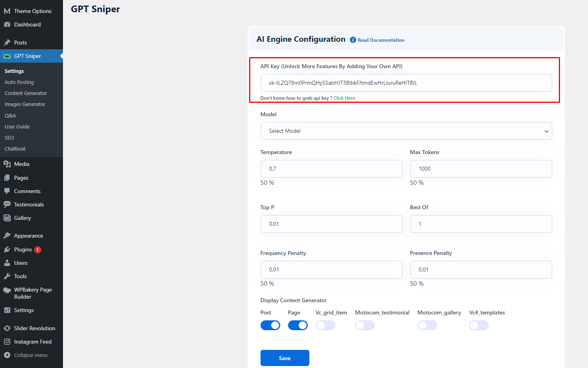Focus the Presence Penalty input field
This screenshot has width=588, height=368.
click(481, 269)
